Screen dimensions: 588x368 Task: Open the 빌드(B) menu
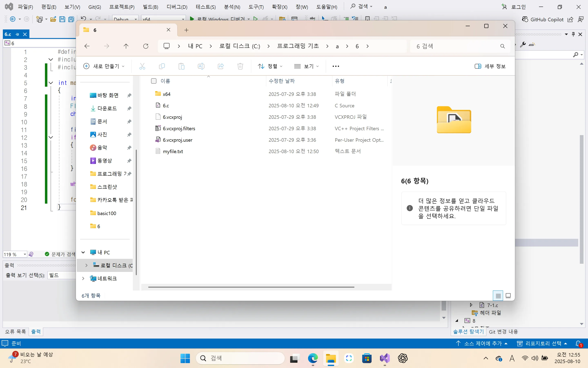click(x=150, y=7)
